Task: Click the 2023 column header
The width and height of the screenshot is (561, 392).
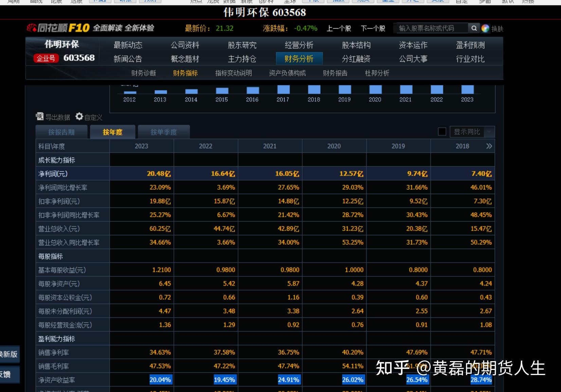Action: click(142, 146)
